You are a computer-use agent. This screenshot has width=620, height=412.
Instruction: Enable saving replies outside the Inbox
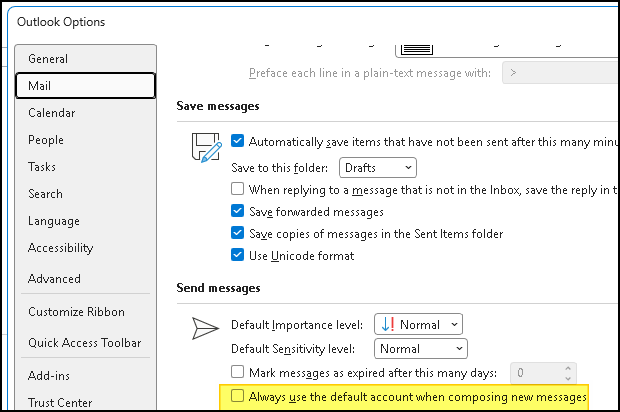[237, 189]
